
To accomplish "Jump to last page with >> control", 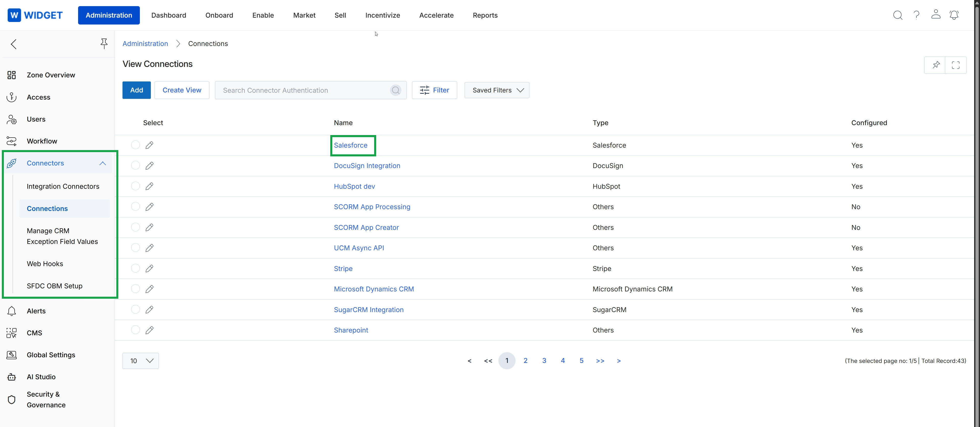I will coord(600,361).
